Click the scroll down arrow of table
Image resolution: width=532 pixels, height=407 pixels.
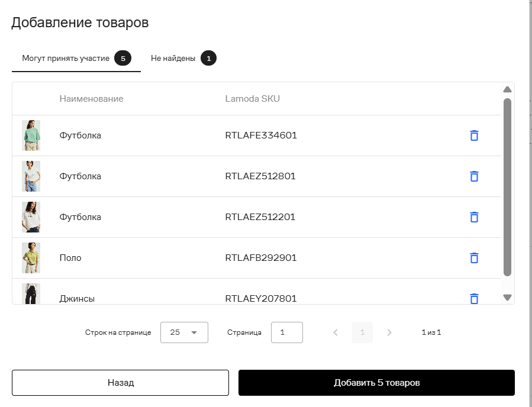pyautogui.click(x=507, y=298)
